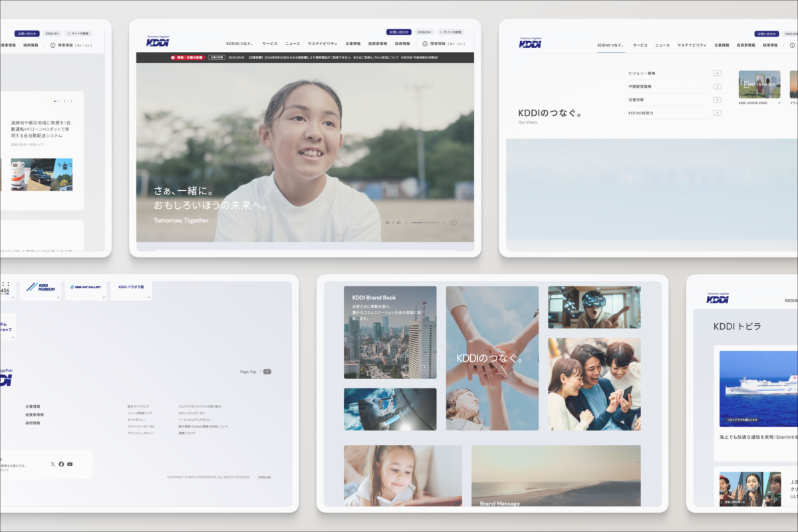
Task: Open サステナビリティ menu on hero page
Action: point(323,44)
